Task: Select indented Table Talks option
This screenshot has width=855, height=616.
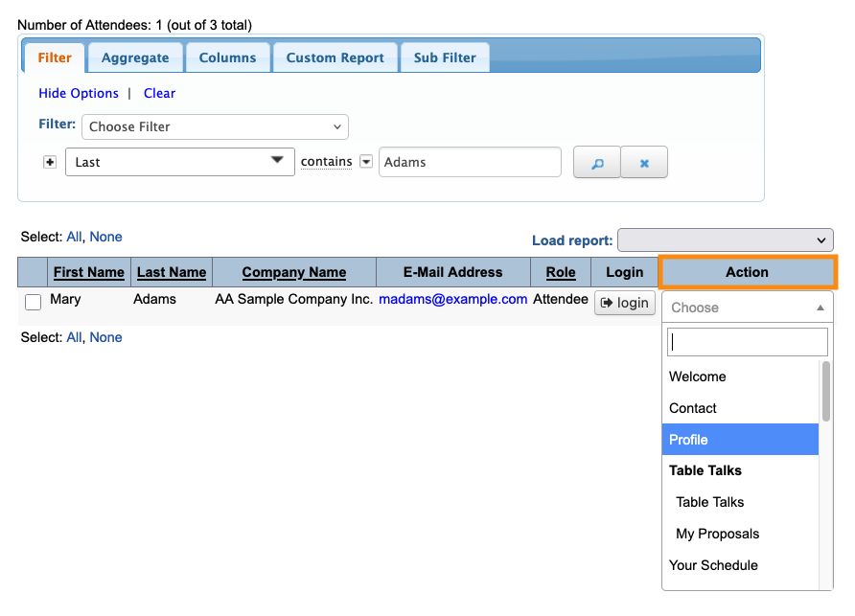Action: point(741,502)
